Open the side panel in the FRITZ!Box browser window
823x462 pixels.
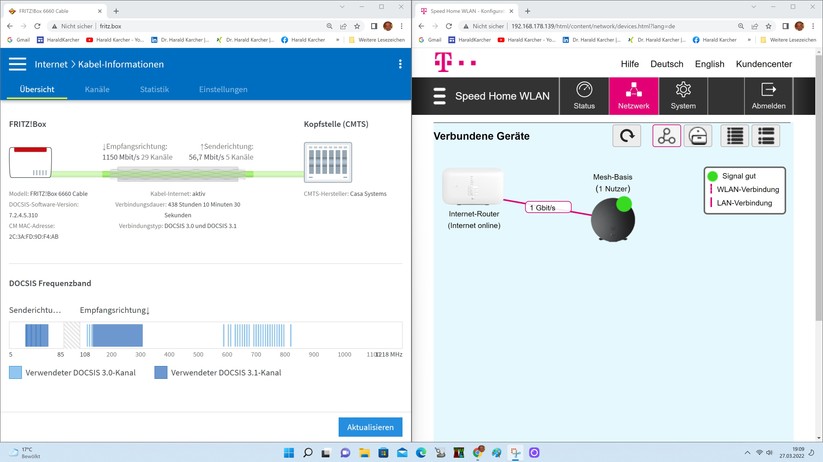(374, 26)
